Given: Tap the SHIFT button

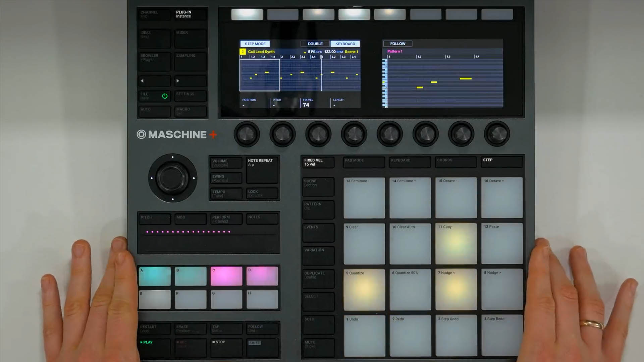Looking at the screenshot, I should (262, 347).
